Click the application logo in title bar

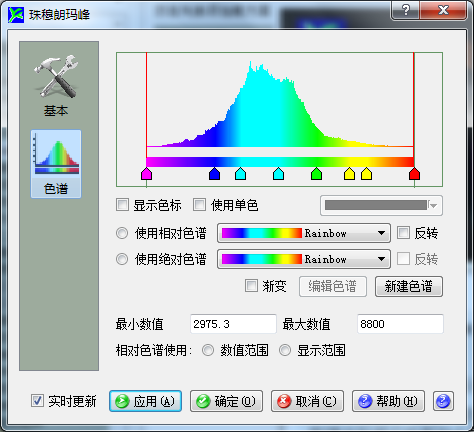pos(16,15)
